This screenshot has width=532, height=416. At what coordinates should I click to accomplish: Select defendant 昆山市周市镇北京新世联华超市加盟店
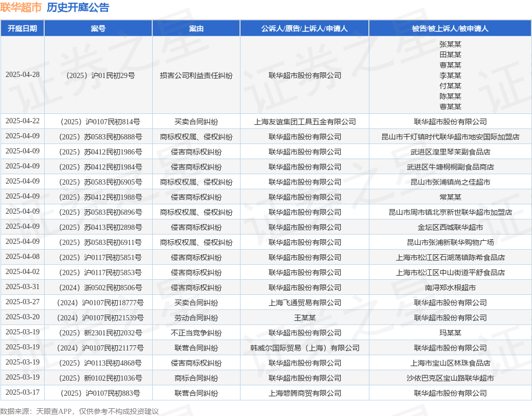tap(450, 212)
